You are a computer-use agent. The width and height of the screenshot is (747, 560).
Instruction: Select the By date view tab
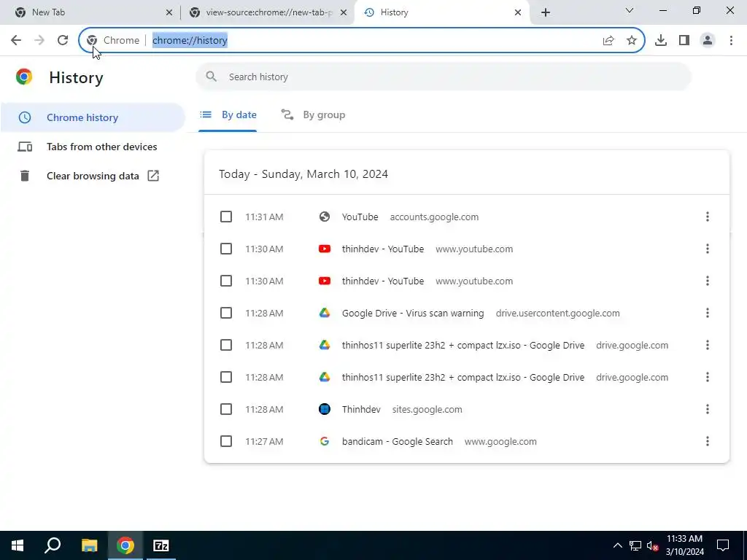point(228,115)
